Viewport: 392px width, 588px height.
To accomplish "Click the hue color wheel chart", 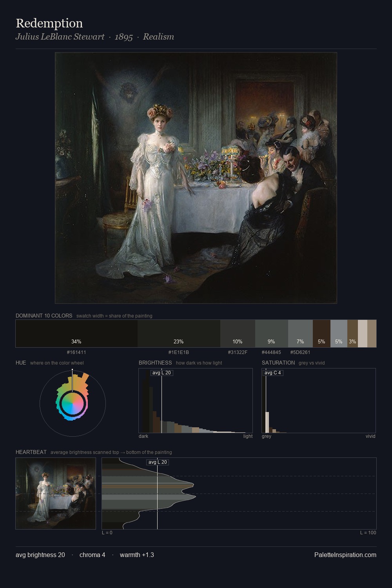I will pos(73,403).
